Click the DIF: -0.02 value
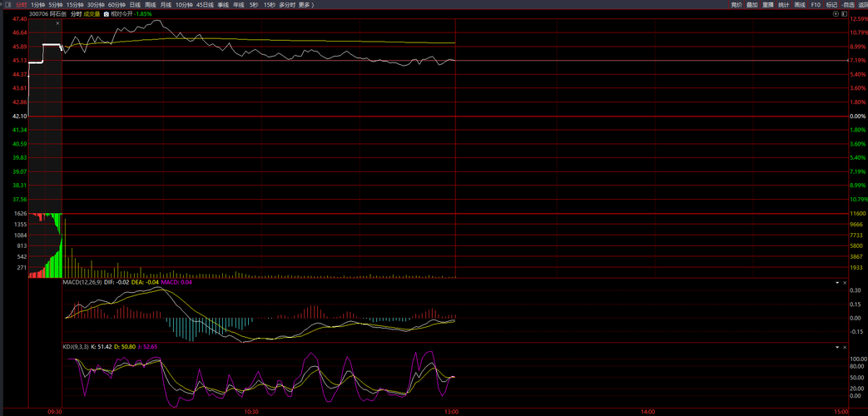Viewport: 868px width, 416px height. click(117, 283)
